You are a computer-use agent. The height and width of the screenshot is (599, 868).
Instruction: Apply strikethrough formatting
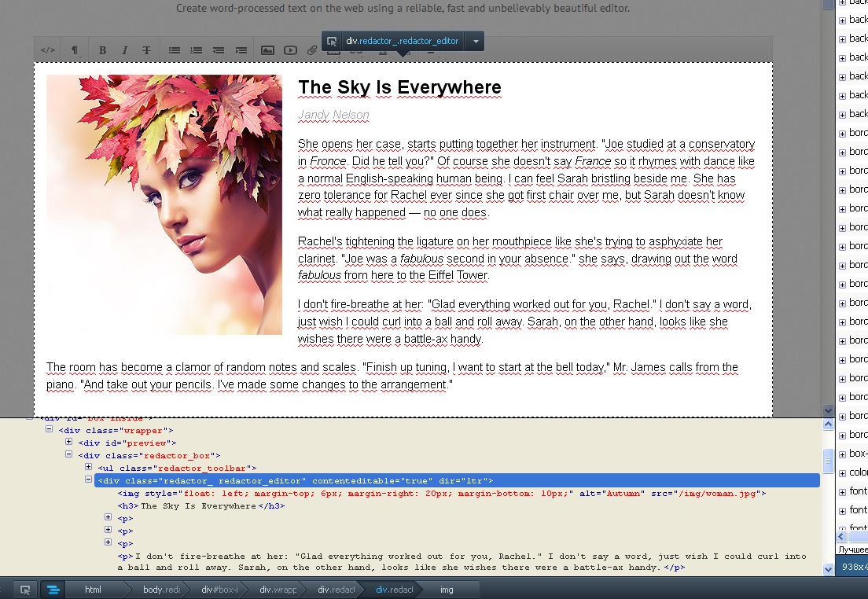click(x=147, y=50)
